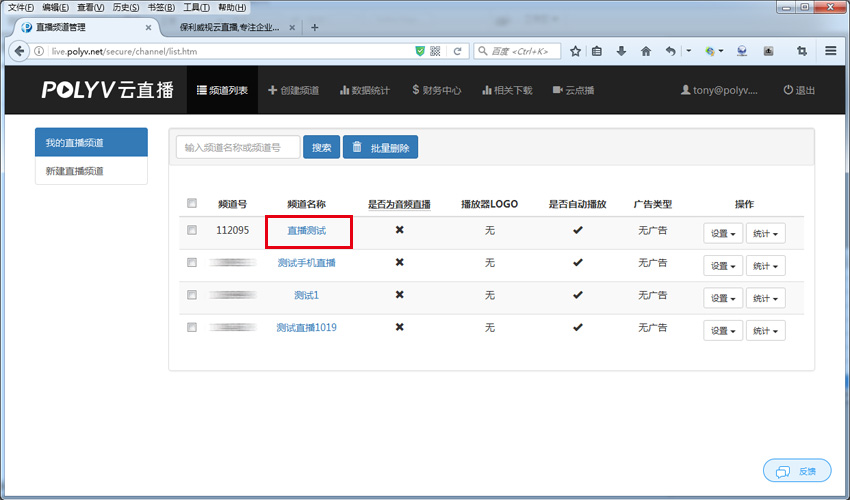Click the channel name search input field
This screenshot has height=500, width=850.
[237, 148]
